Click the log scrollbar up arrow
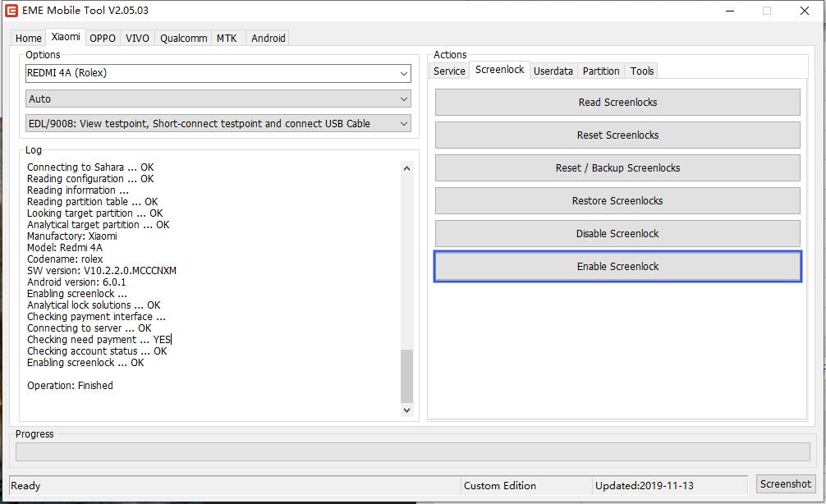826x504 pixels. 406,168
